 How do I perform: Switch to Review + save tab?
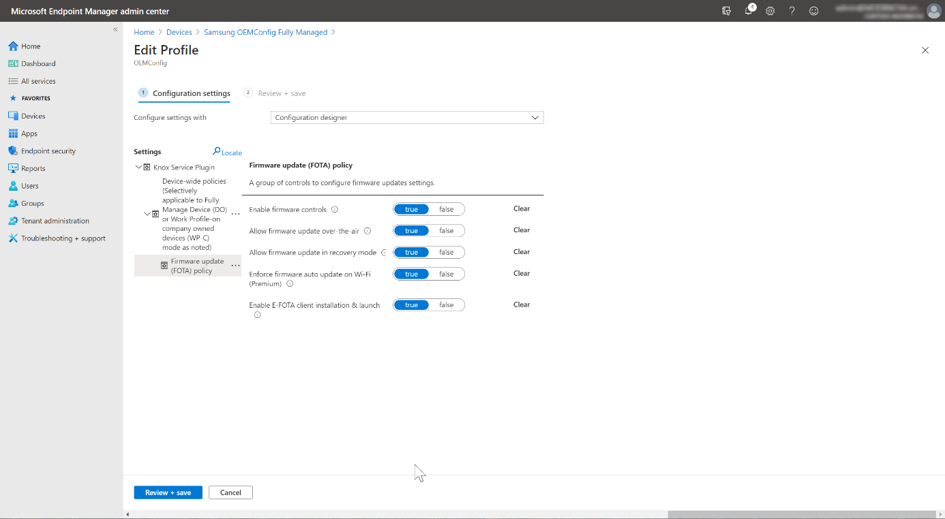275,93
